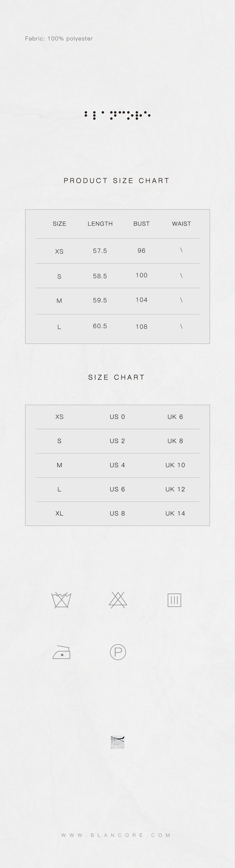Image resolution: width=235 pixels, height=868 pixels.
Task: Click the XS row length 57.5
Action: point(100,251)
